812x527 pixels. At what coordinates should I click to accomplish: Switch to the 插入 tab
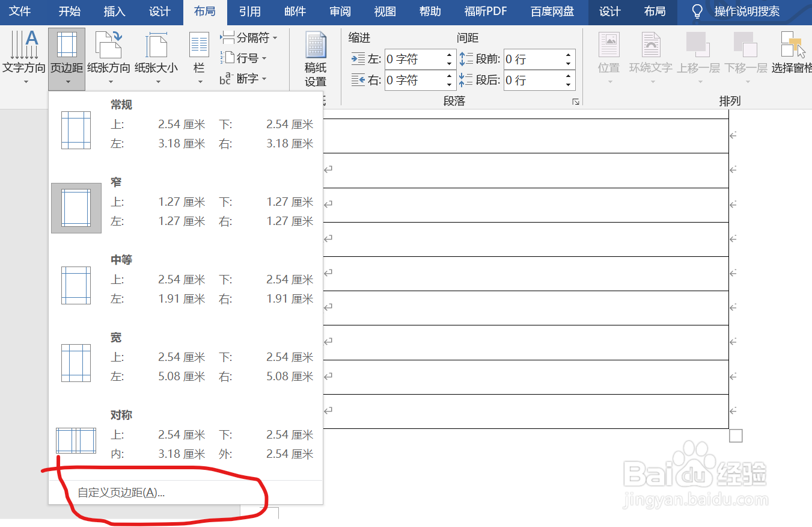(x=114, y=11)
